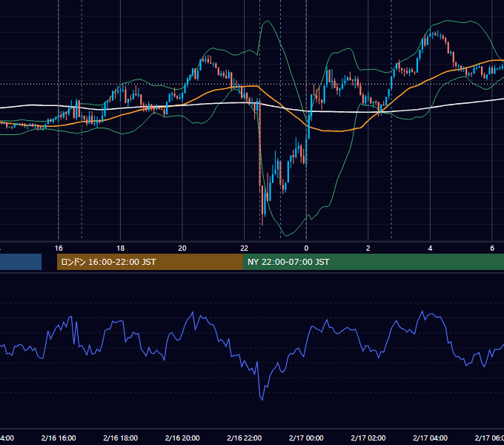Screen dimensions: 504x445
Task: Click the 2/16 18:00 date label
Action: click(121, 438)
